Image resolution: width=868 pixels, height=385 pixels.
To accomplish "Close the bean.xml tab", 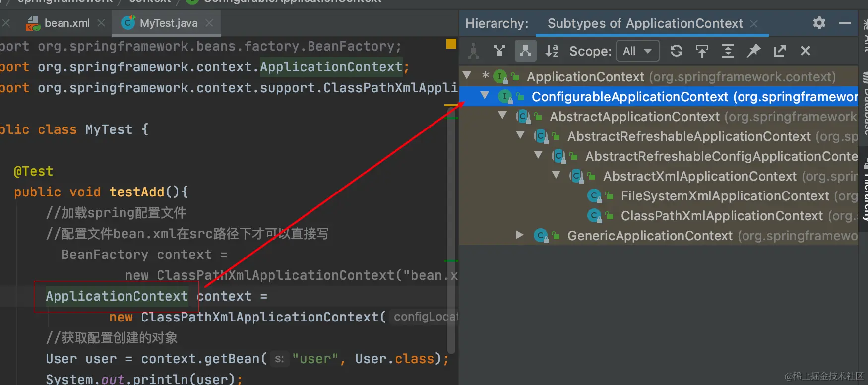I will pos(101,23).
